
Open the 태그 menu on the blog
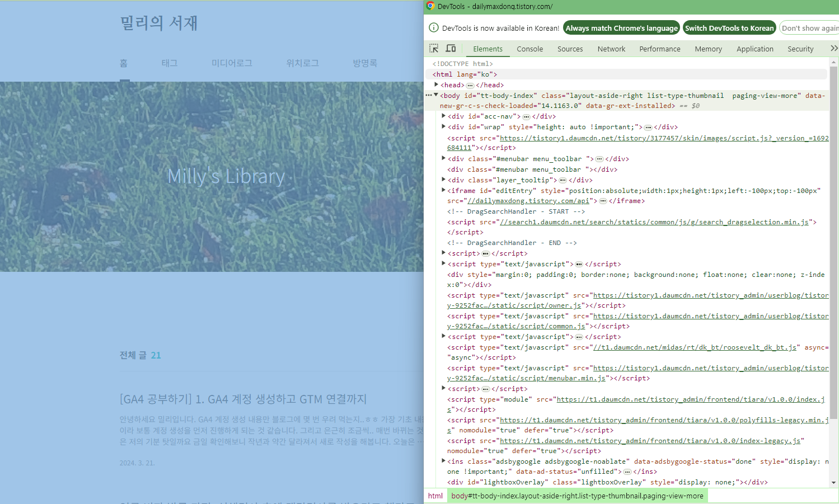170,63
